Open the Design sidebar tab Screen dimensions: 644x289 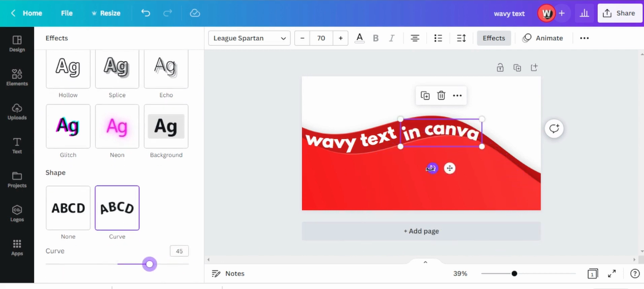coord(17,44)
